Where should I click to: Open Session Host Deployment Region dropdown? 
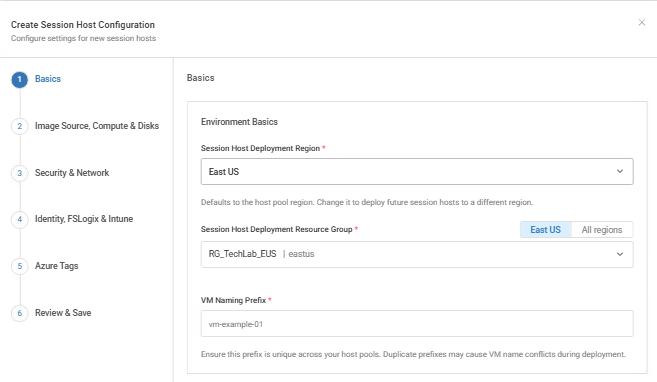(x=417, y=171)
